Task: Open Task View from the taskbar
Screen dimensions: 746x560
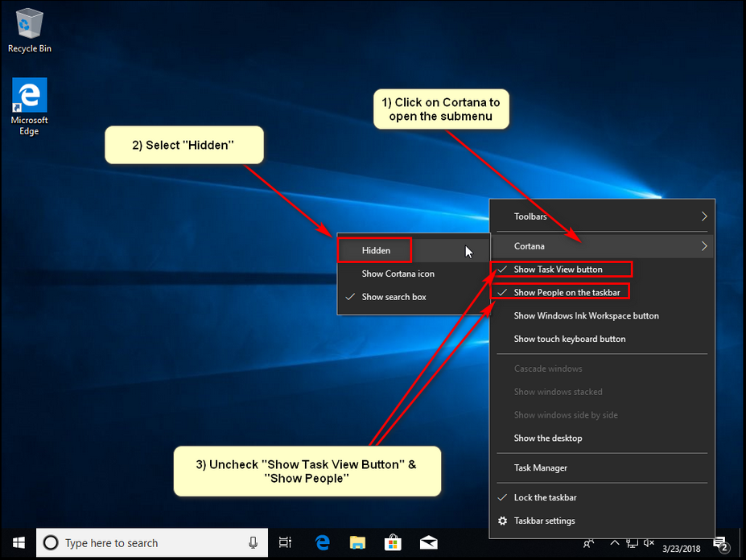Action: click(x=285, y=542)
